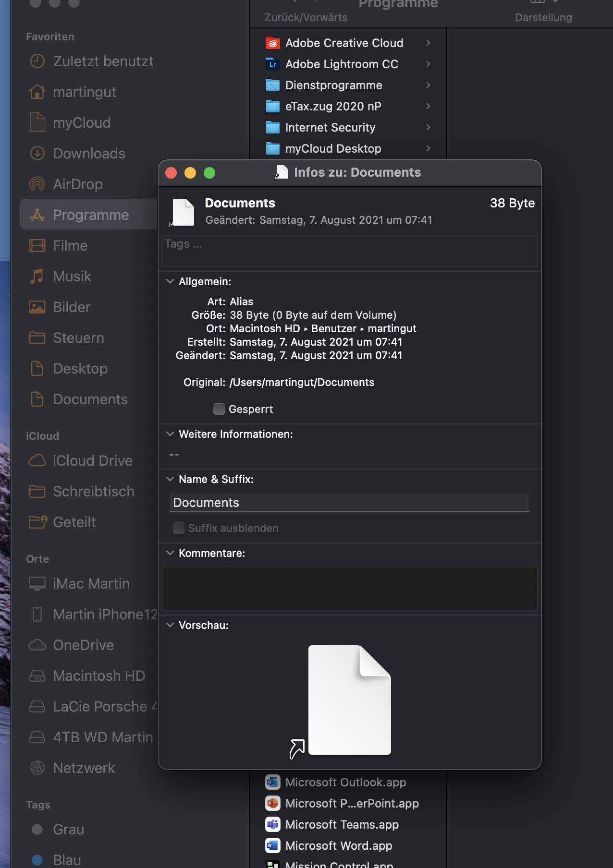The height and width of the screenshot is (868, 613).
Task: Select the Dienstprogramme folder icon
Action: coord(273,85)
